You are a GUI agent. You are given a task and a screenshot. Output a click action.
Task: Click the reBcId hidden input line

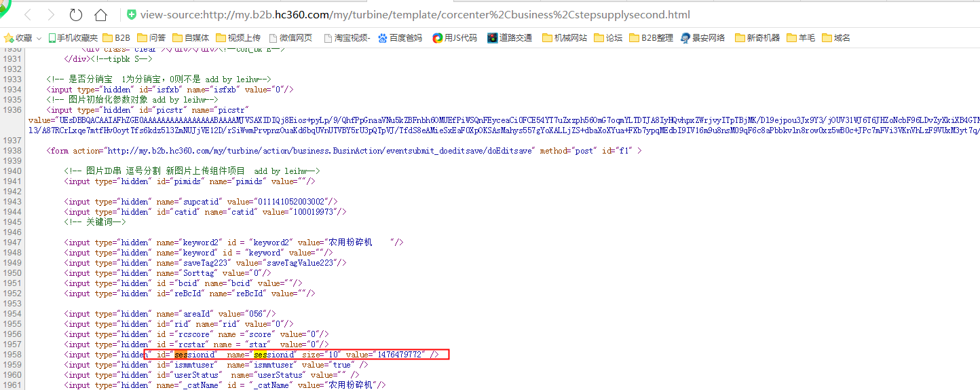coord(190,294)
